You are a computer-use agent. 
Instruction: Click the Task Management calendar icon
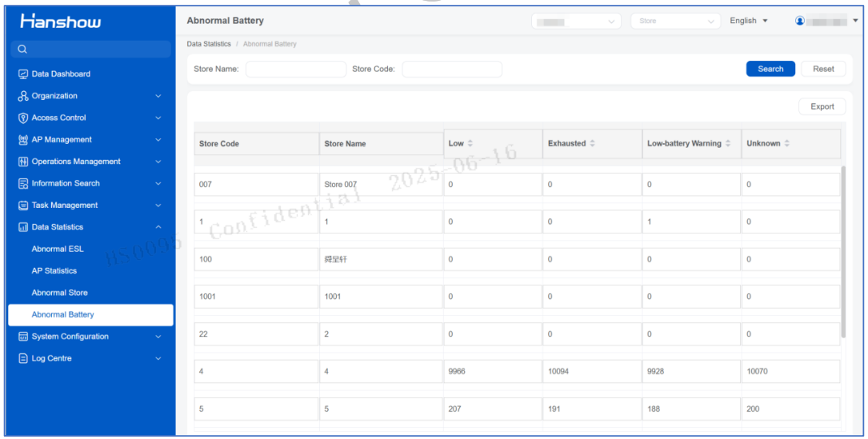coord(22,206)
